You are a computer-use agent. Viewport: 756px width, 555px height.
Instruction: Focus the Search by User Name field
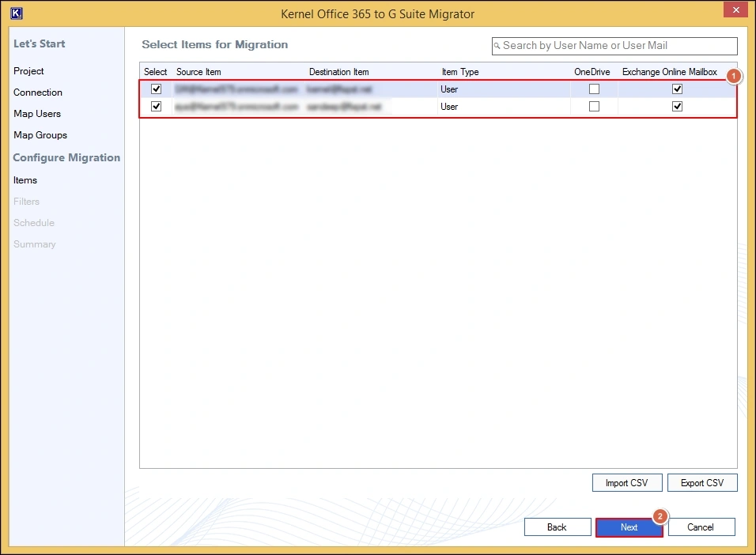[617, 46]
